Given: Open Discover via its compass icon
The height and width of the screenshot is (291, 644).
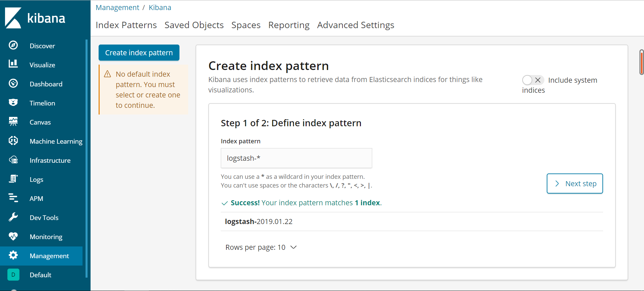Looking at the screenshot, I should 13,45.
